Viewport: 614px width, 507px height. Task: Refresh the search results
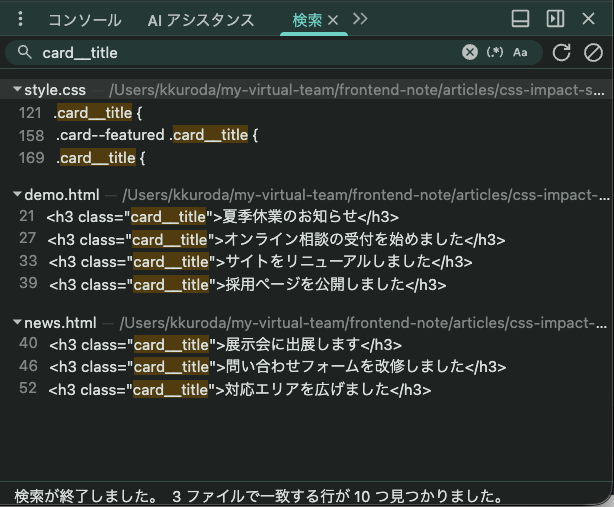[x=561, y=53]
